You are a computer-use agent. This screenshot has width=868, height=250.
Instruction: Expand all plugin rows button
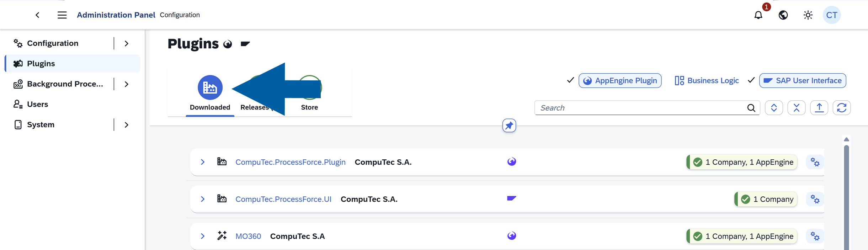point(774,108)
